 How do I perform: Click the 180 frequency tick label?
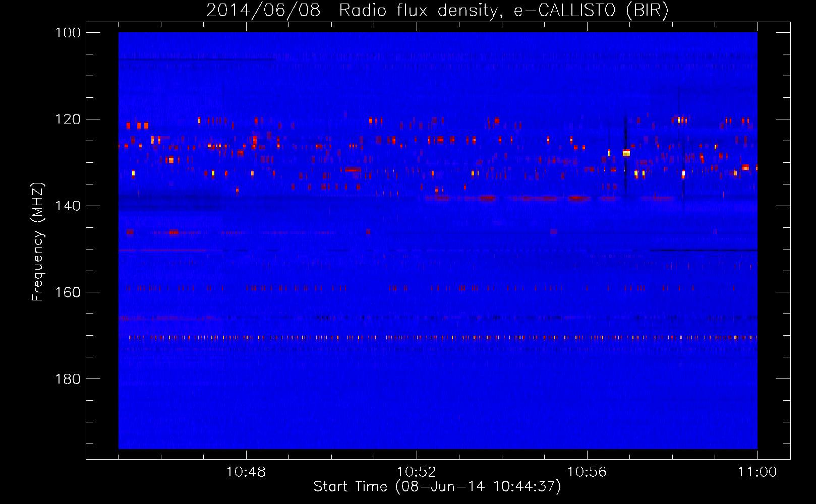[68, 379]
